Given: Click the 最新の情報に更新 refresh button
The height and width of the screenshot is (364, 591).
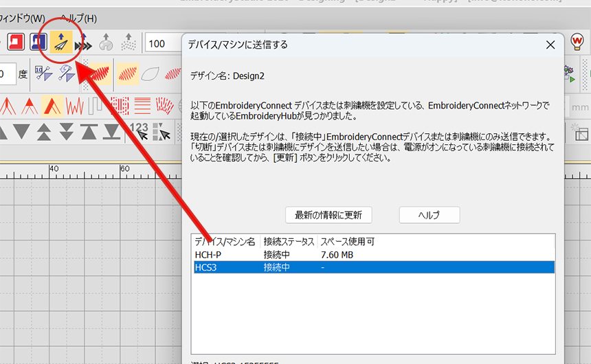Looking at the screenshot, I should (x=328, y=215).
